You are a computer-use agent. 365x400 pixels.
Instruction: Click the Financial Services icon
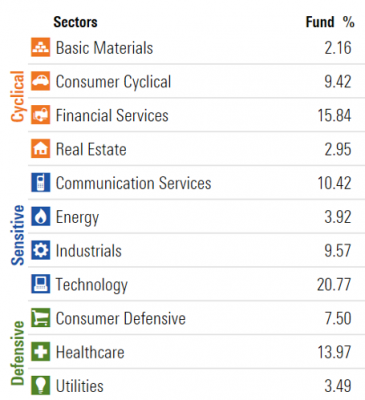pyautogui.click(x=41, y=115)
